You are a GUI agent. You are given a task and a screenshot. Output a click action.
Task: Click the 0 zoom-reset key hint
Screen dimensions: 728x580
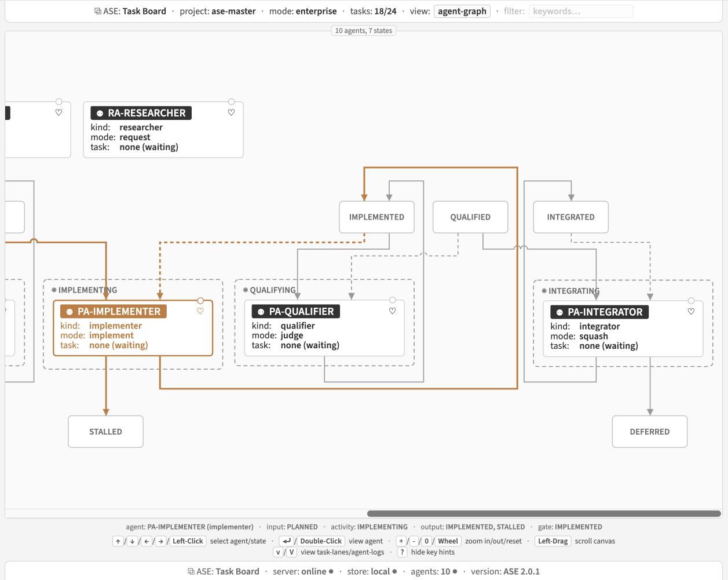coord(427,541)
